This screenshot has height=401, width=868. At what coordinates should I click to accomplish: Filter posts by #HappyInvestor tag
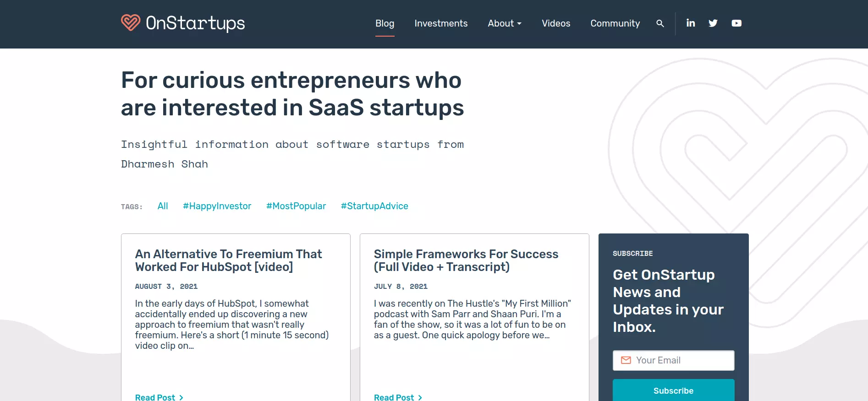[x=217, y=206]
